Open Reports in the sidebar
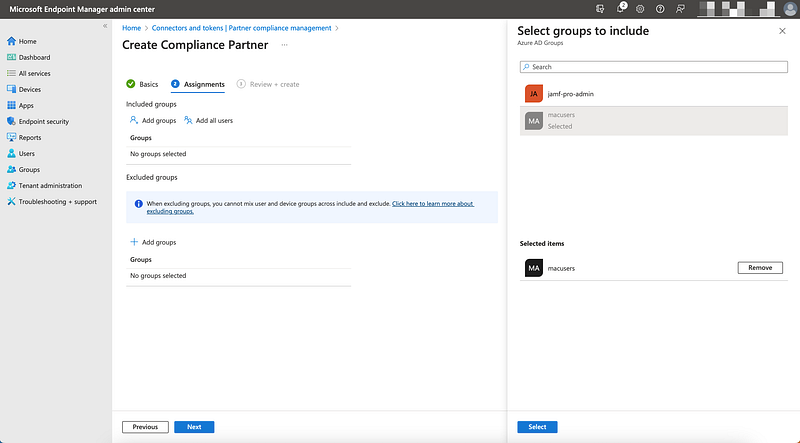800x443 pixels. coord(24,137)
